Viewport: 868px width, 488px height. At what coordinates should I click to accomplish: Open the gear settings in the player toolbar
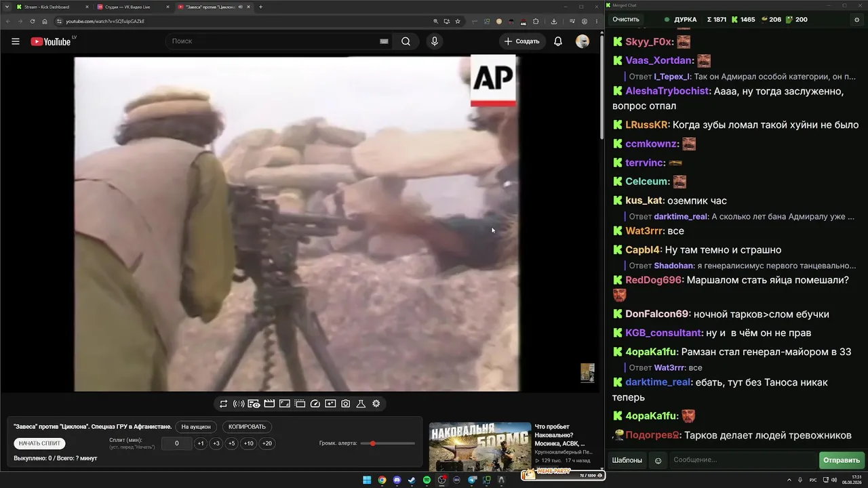(376, 404)
